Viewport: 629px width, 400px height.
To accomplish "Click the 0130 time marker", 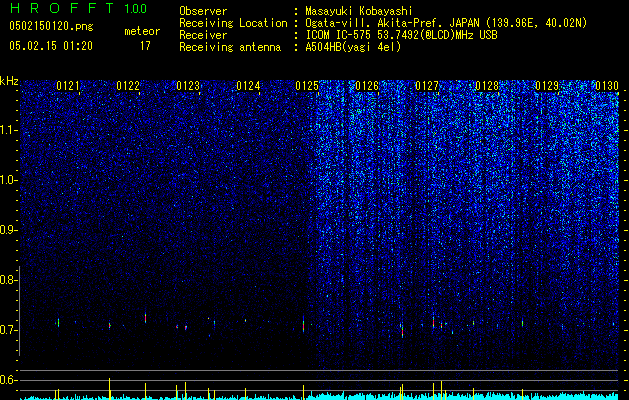I will [607, 86].
